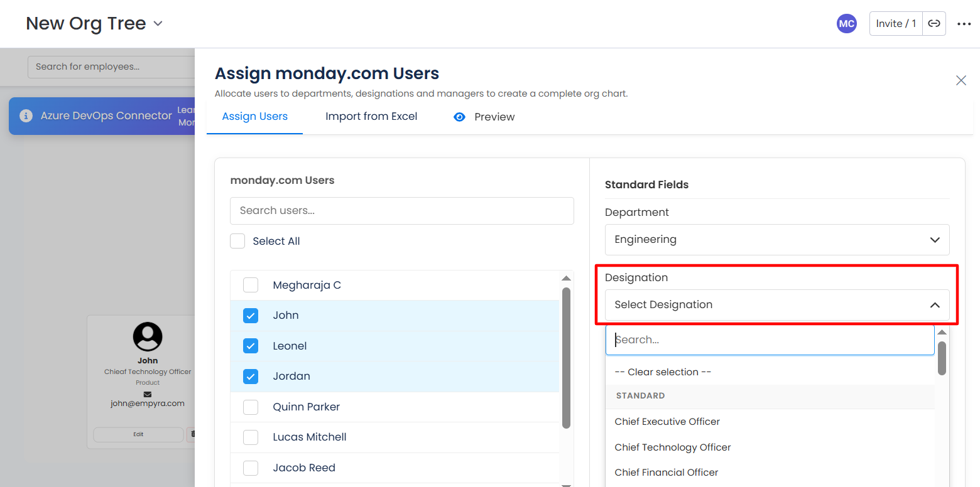The height and width of the screenshot is (487, 980).
Task: Click the Azure DevOps Connector banner text
Action: (106, 115)
